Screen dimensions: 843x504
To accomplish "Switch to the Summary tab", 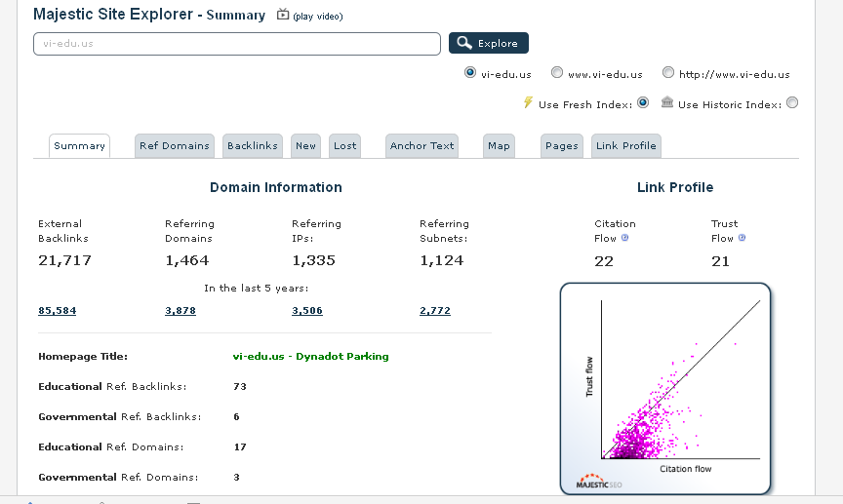I will (80, 145).
